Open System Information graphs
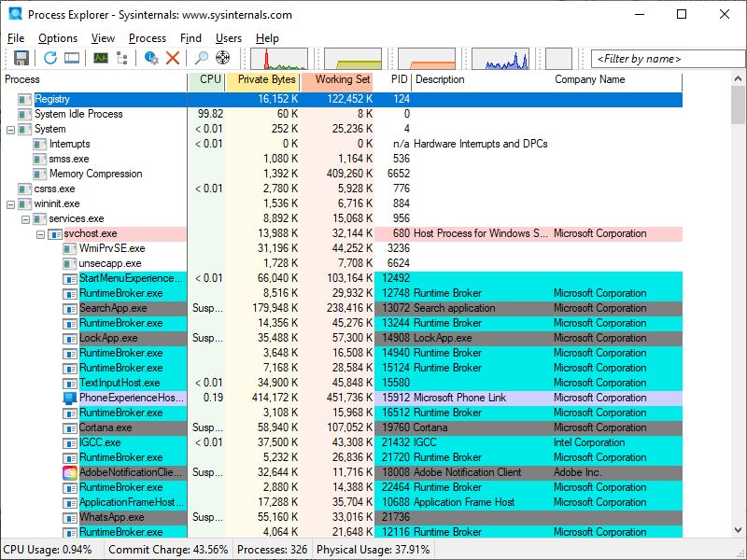Image resolution: width=747 pixels, height=560 pixels. click(x=102, y=58)
